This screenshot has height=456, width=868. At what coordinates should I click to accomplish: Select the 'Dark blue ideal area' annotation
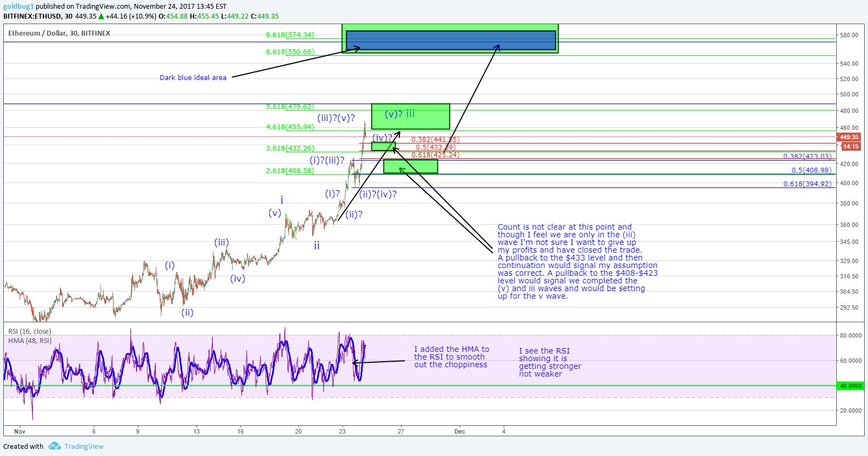tap(193, 78)
